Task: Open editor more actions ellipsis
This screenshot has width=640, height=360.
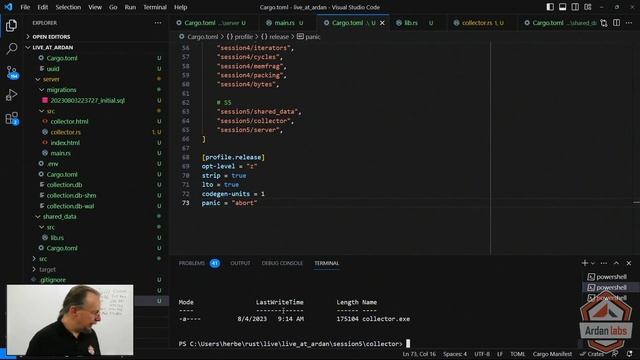Action: pyautogui.click(x=629, y=23)
